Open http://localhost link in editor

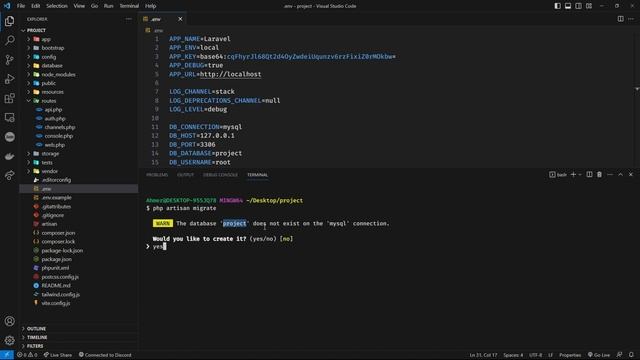[231, 74]
